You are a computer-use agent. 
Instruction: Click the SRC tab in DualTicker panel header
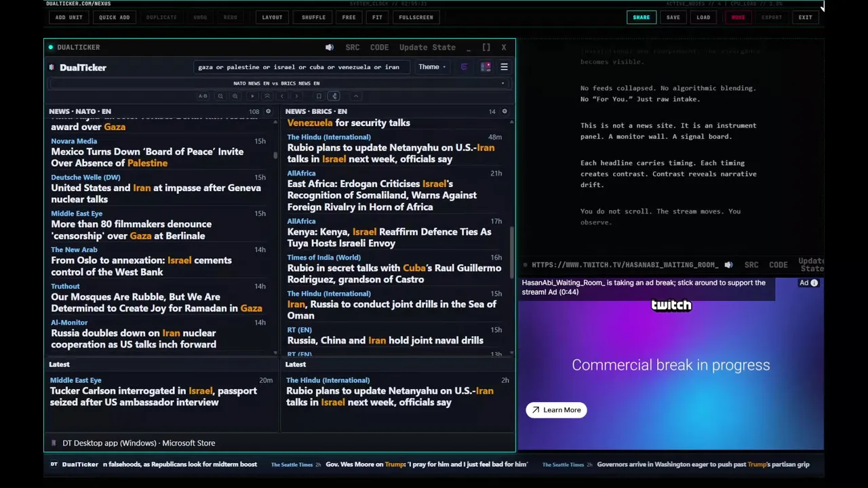point(353,47)
